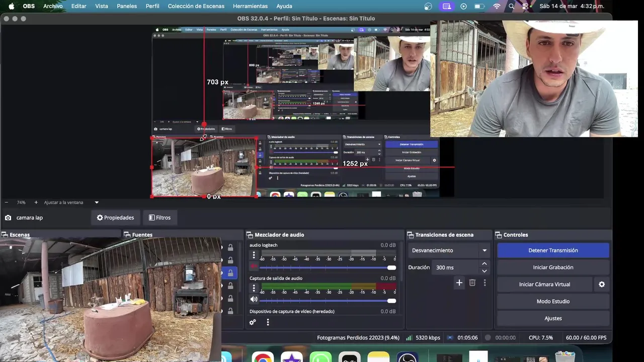
Task: Click Fotogramas Perdidos 22023 (9.4%) status
Action: coord(358,338)
